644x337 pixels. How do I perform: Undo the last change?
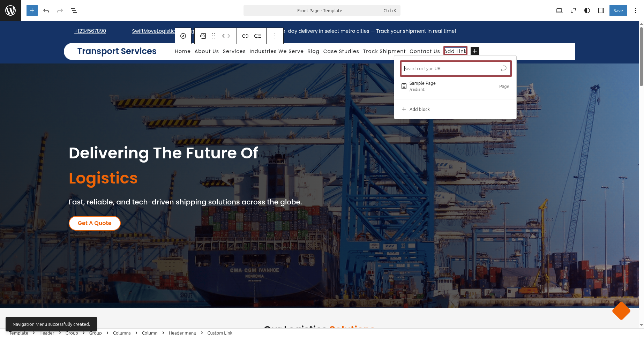tap(46, 10)
